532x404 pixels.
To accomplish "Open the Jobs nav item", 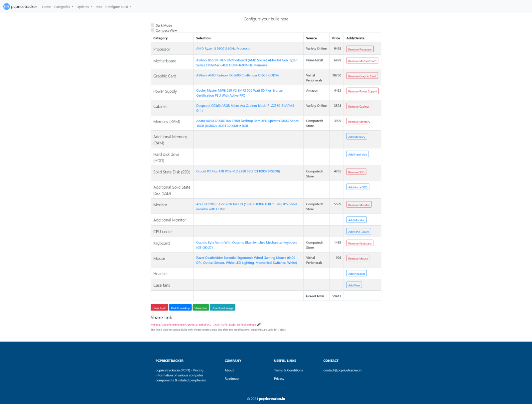I will tap(99, 7).
